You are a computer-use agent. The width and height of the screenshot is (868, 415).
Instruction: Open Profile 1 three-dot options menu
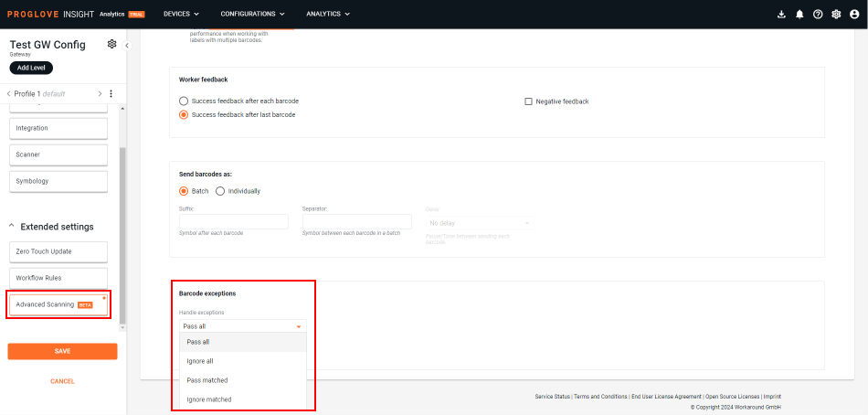(111, 93)
